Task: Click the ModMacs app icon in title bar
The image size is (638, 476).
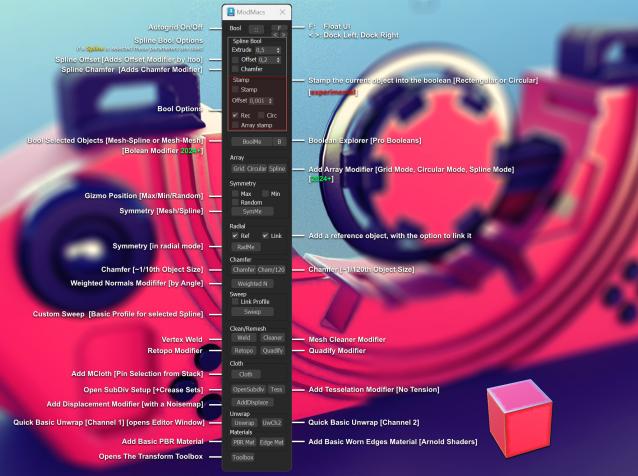Action: (x=231, y=12)
